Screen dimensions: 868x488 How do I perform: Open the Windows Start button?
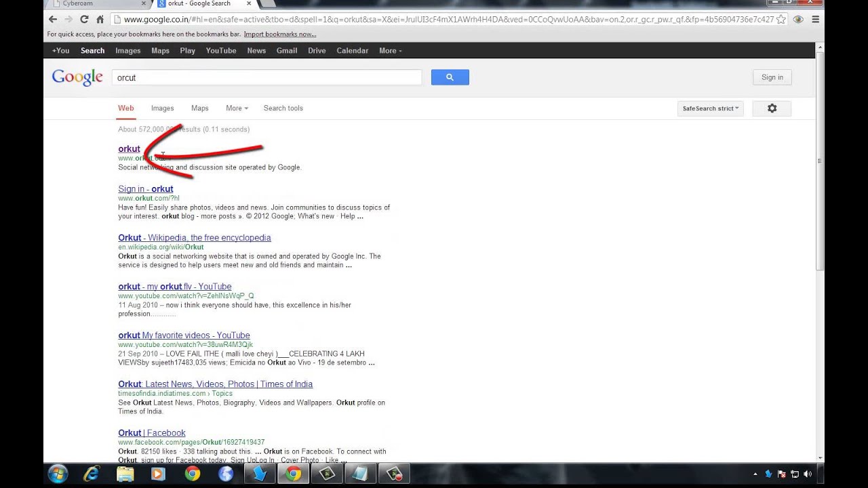58,474
